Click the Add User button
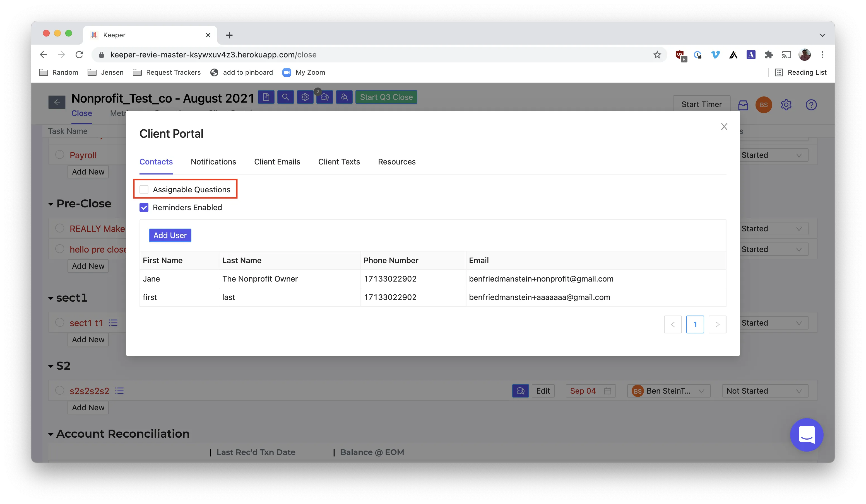Screen dimensions: 866x504 170,235
